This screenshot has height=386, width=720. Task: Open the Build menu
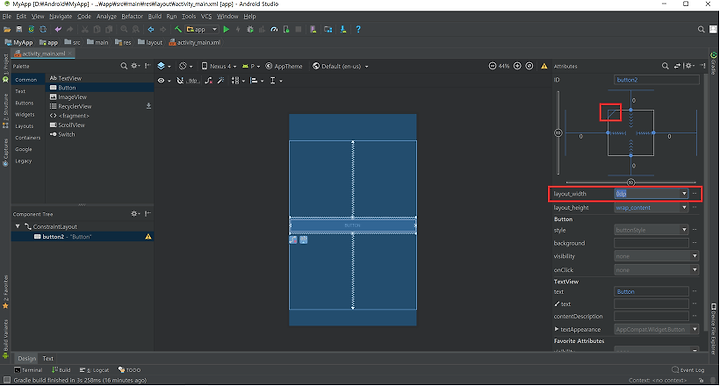pyautogui.click(x=154, y=17)
